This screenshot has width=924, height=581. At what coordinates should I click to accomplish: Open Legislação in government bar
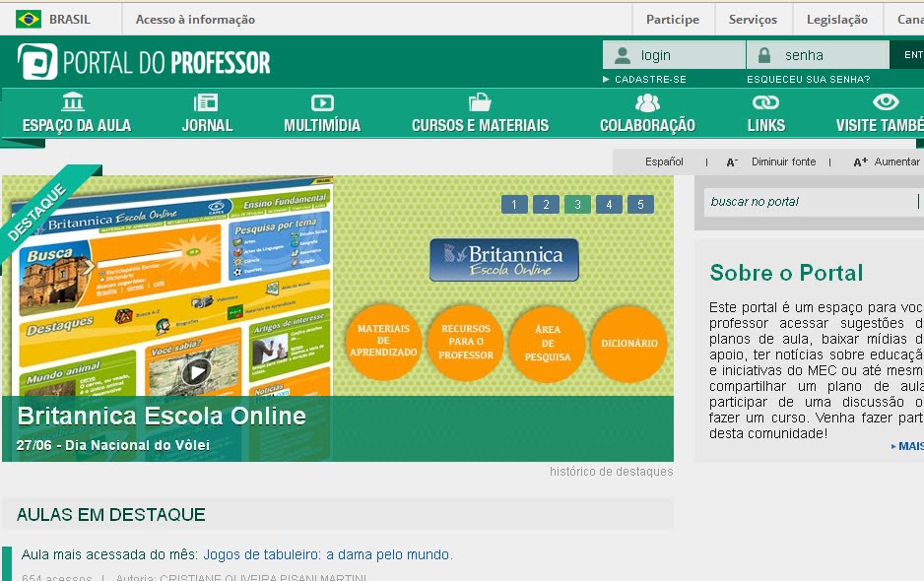coord(837,20)
